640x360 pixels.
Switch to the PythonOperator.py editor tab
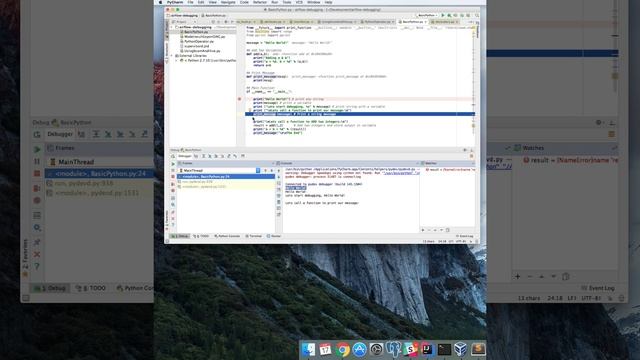pyautogui.click(x=377, y=22)
